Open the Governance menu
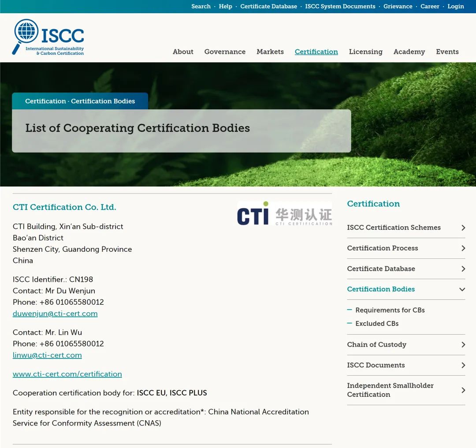 [225, 52]
